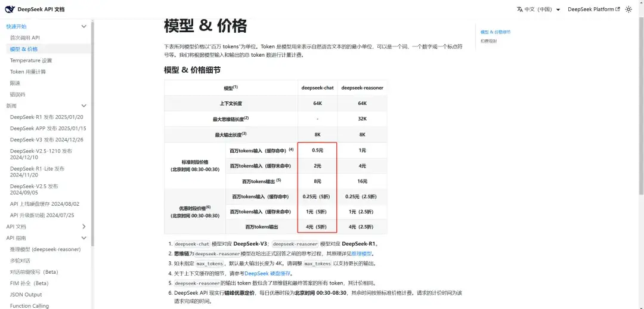Open the language translate icon
The image size is (644, 309).
[519, 10]
